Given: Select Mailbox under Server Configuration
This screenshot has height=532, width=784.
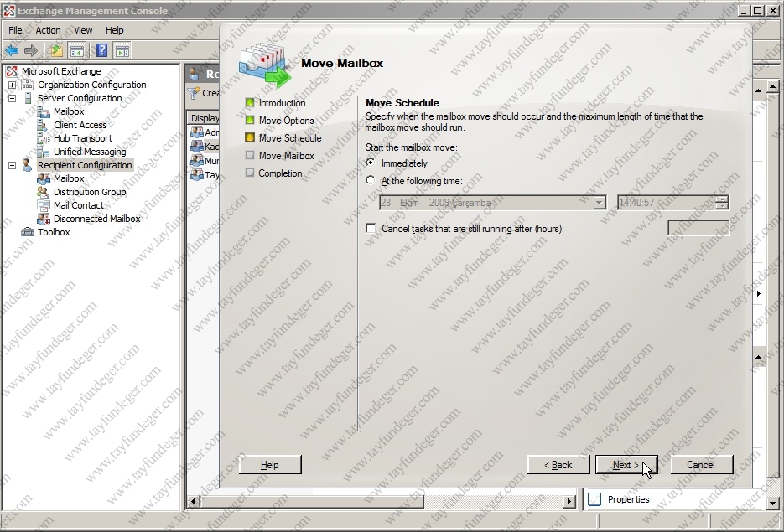Looking at the screenshot, I should [x=69, y=111].
